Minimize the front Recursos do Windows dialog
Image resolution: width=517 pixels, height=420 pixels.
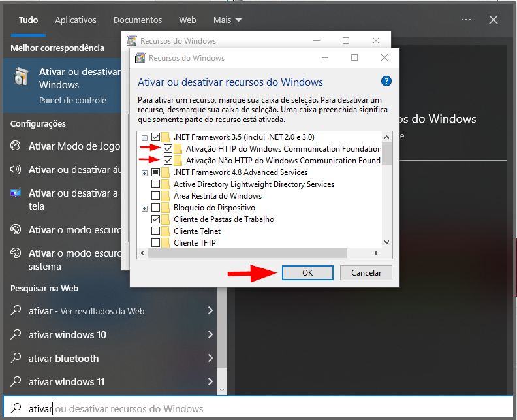(325, 57)
